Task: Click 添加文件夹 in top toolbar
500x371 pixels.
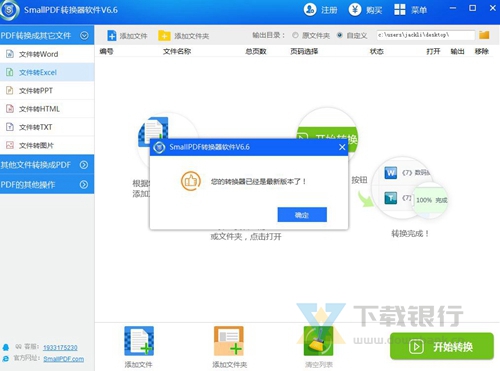Action: pyautogui.click(x=184, y=36)
